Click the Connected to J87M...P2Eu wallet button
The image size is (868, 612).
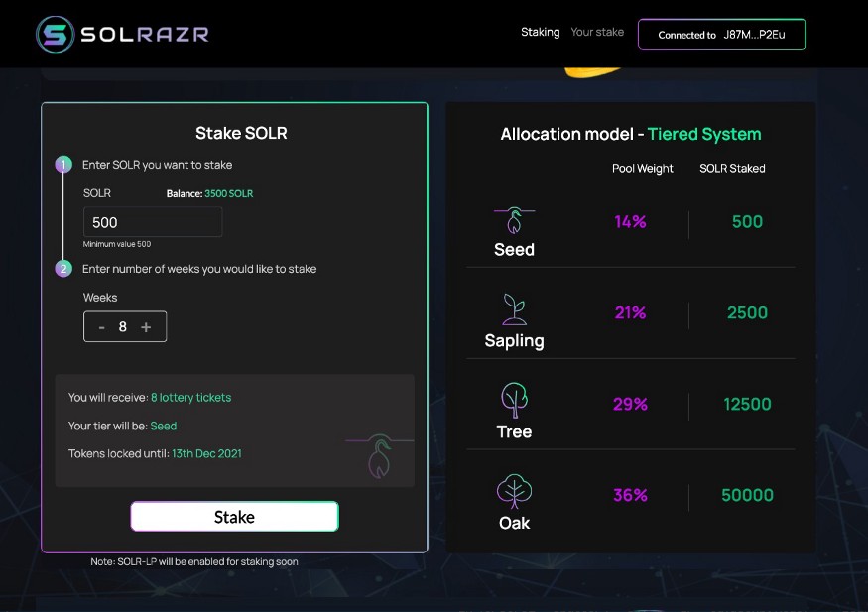tap(722, 35)
